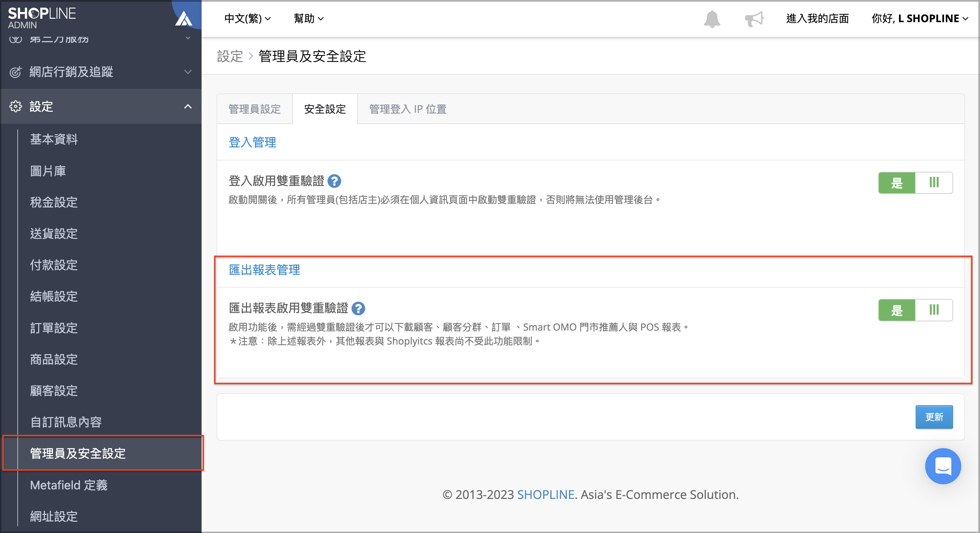Click 設定 in the breadcrumb
Screen dimensions: 980x533
pos(230,56)
